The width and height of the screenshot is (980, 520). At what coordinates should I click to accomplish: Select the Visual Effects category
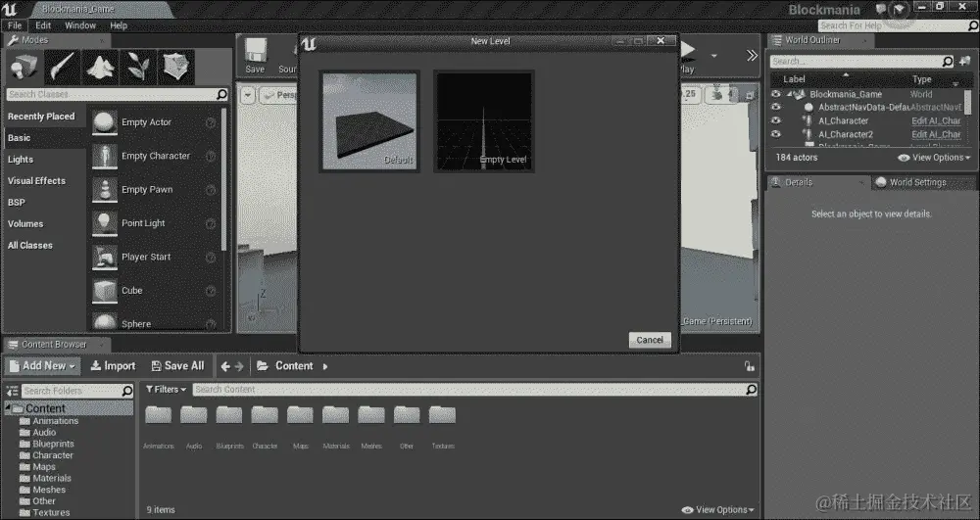pyautogui.click(x=36, y=181)
